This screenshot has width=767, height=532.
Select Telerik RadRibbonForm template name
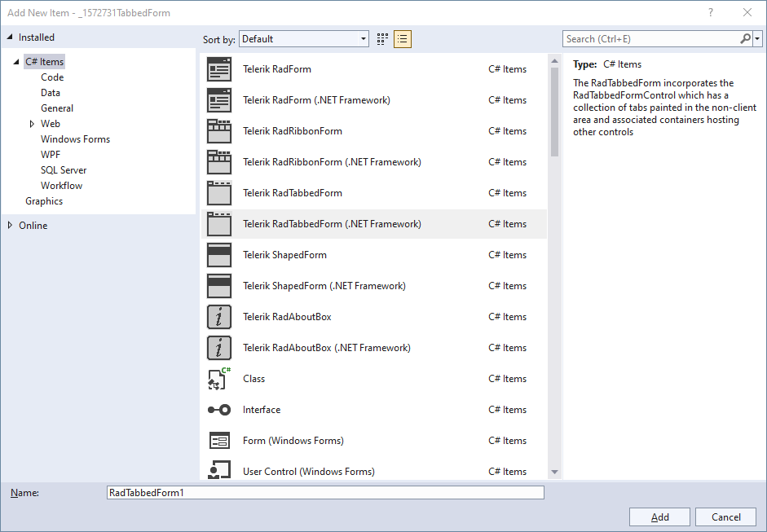coord(293,131)
